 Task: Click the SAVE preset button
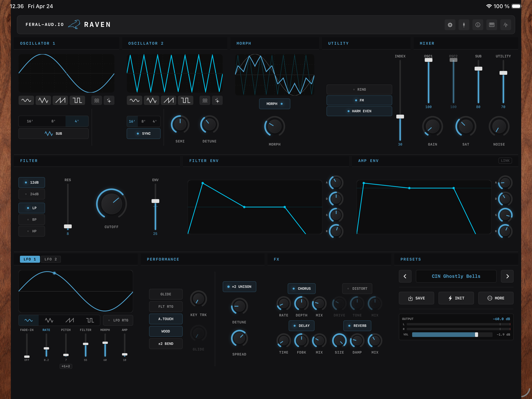[417, 298]
